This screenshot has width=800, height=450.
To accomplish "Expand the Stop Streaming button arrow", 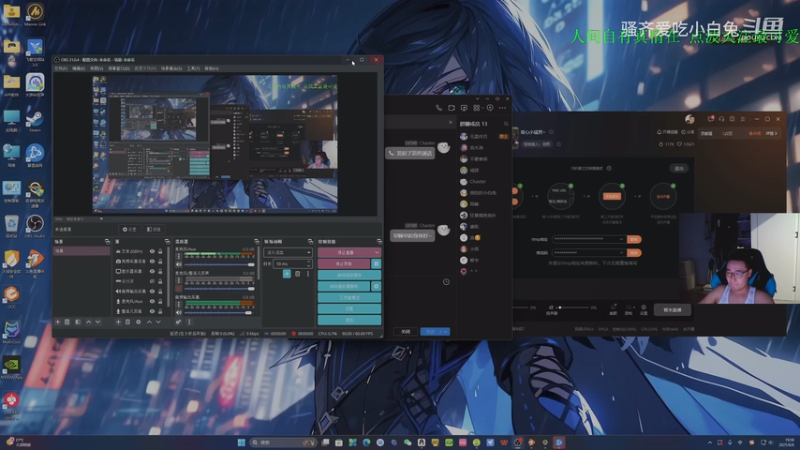I will click(377, 253).
